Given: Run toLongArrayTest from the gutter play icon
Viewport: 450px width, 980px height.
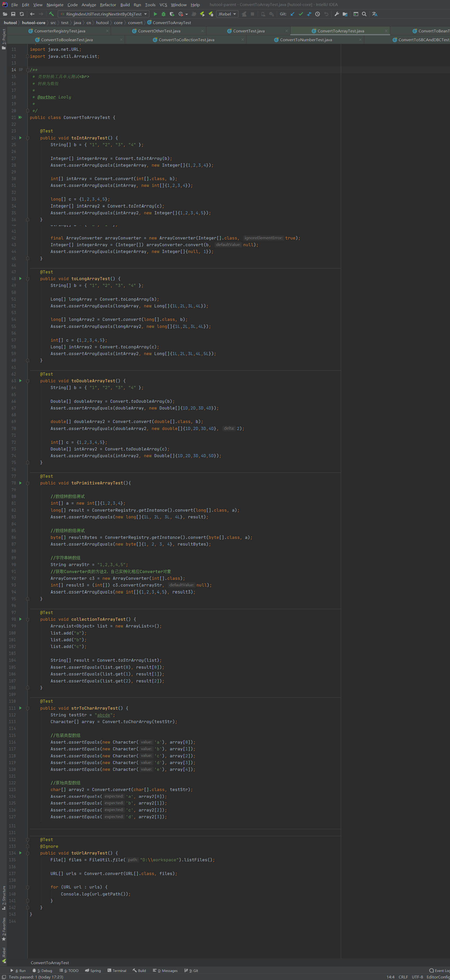Looking at the screenshot, I should click(20, 278).
